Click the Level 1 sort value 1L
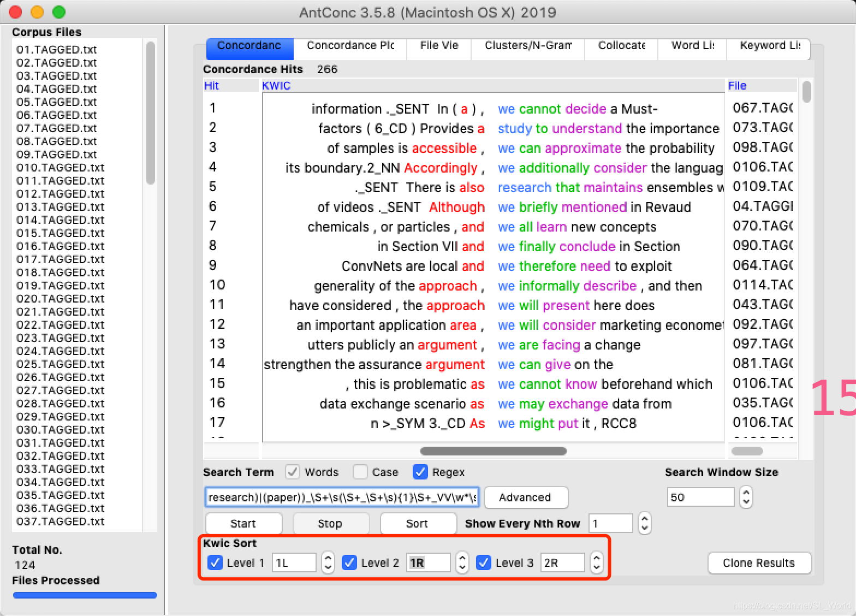856x616 pixels. tap(294, 562)
